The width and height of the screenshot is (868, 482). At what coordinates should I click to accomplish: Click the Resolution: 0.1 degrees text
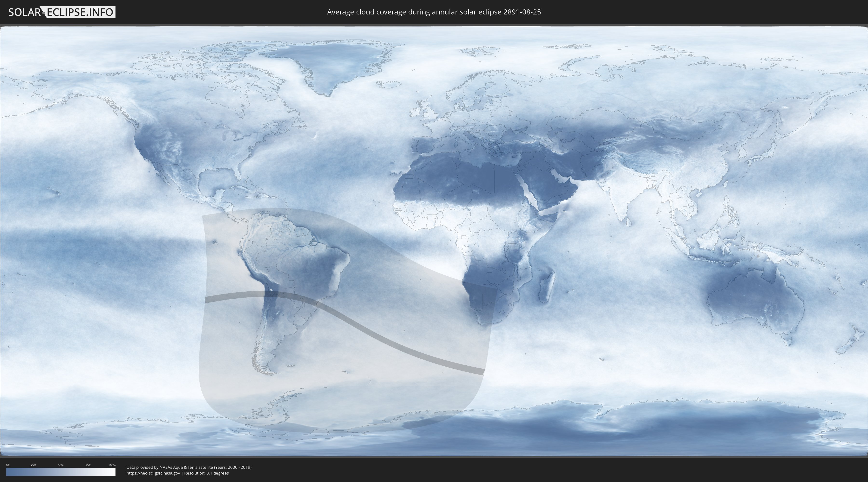[206, 473]
